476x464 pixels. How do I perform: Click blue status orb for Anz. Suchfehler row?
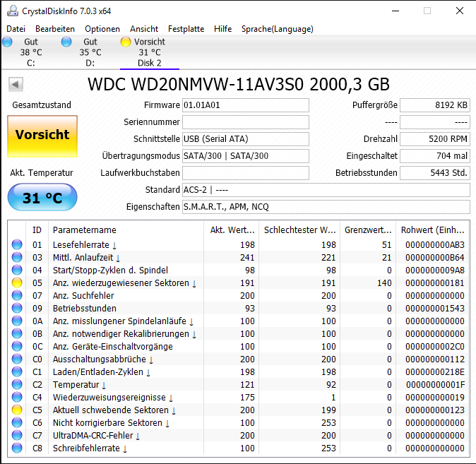(x=17, y=295)
